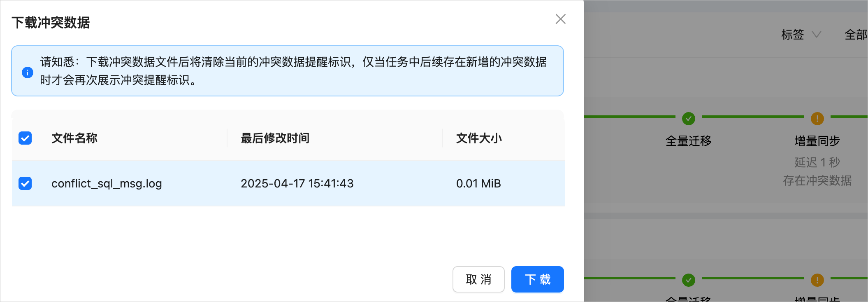Viewport: 868px width, 302px height.
Task: Open the 全部 filter option
Action: click(856, 35)
